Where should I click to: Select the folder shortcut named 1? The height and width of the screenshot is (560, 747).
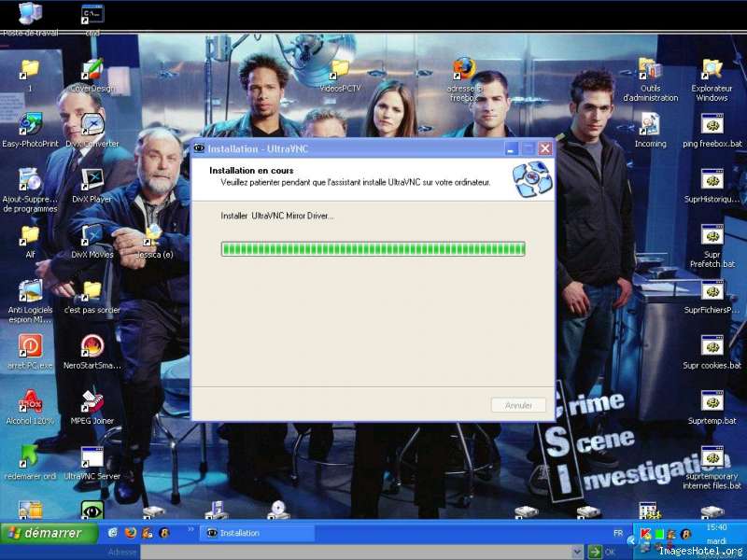(30, 69)
